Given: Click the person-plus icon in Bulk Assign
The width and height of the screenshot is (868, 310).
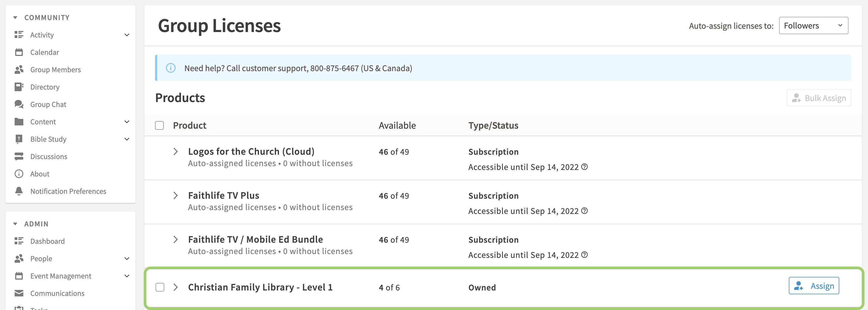Looking at the screenshot, I should coord(796,98).
